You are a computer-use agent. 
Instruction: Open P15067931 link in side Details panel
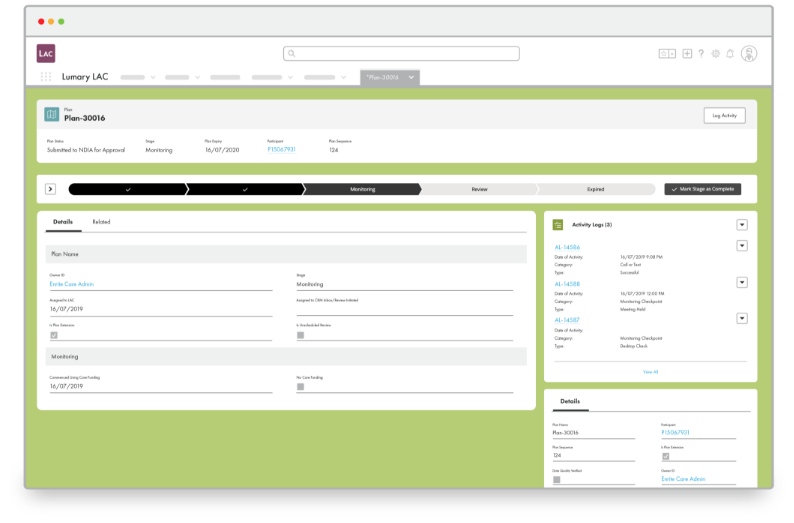coord(676,432)
